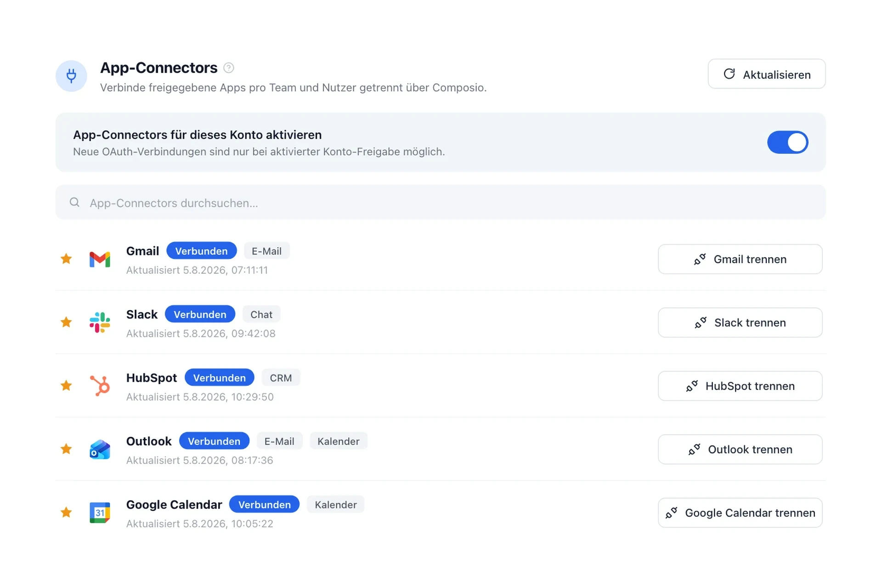Unfavorite Gmail via its star icon

66,259
